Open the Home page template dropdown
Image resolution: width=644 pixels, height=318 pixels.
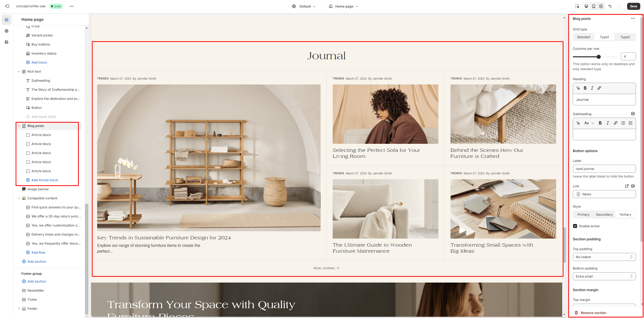pyautogui.click(x=344, y=6)
